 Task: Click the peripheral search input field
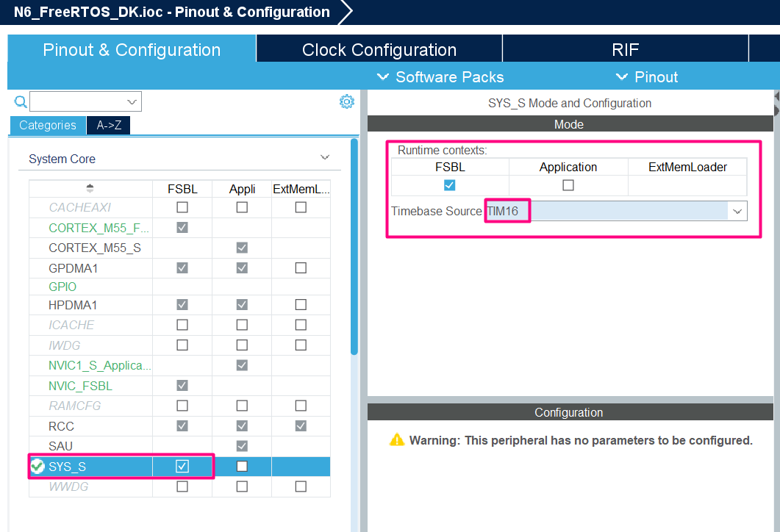point(81,101)
